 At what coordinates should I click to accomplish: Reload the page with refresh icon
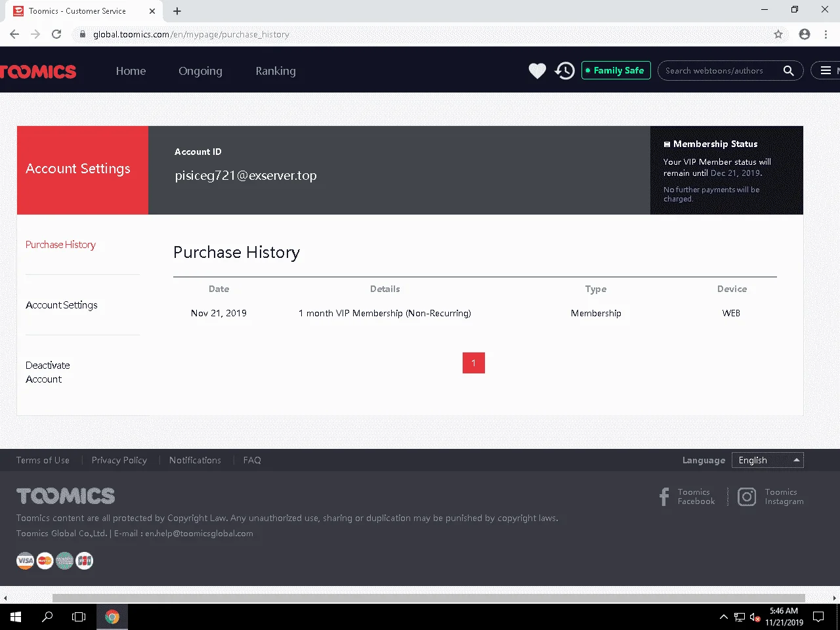(x=56, y=34)
